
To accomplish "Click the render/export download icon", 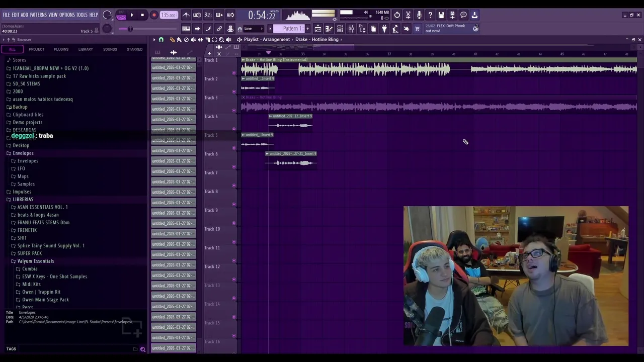I will click(x=474, y=15).
